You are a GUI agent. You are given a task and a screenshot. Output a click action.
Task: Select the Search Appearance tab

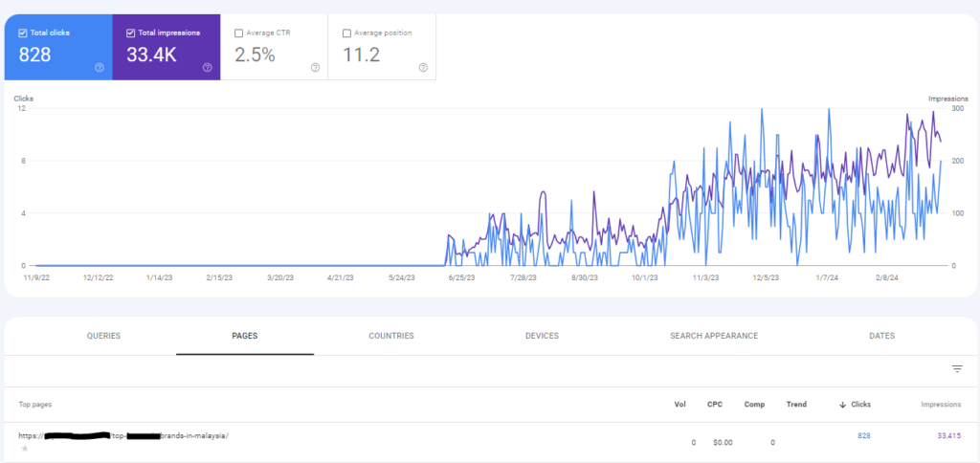[x=714, y=336]
